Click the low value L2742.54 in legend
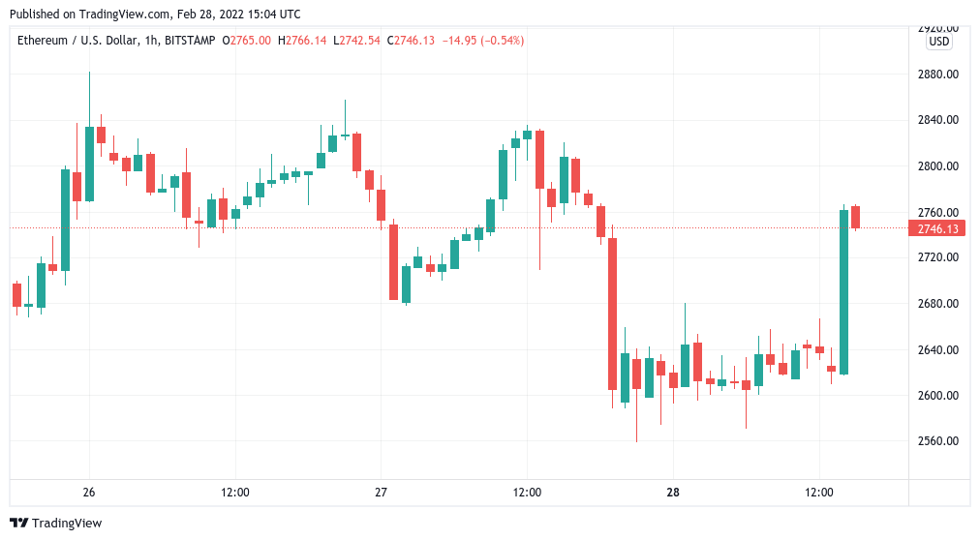 click(x=358, y=41)
